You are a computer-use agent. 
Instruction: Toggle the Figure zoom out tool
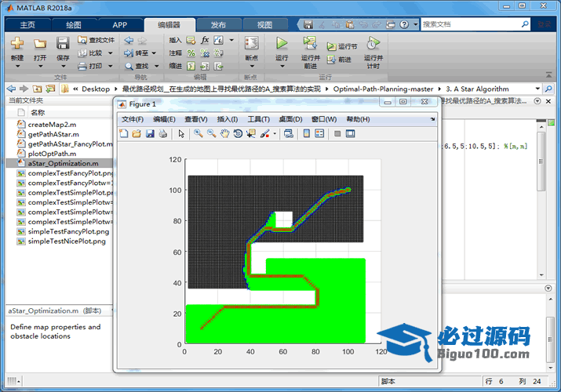[211, 133]
